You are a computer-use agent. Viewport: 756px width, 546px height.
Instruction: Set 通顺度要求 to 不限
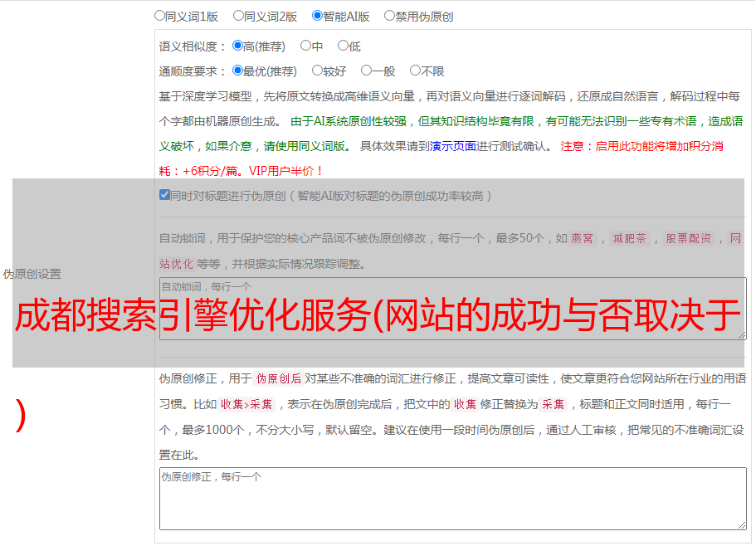pyautogui.click(x=415, y=71)
